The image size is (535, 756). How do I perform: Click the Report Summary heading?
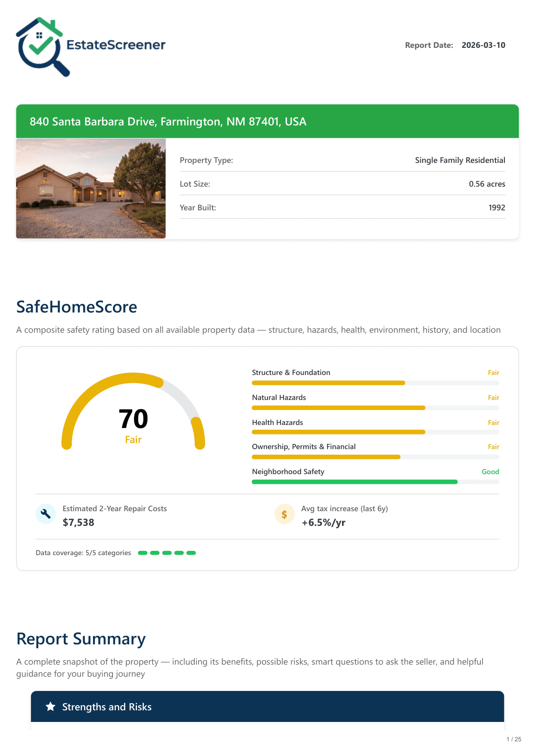click(81, 639)
